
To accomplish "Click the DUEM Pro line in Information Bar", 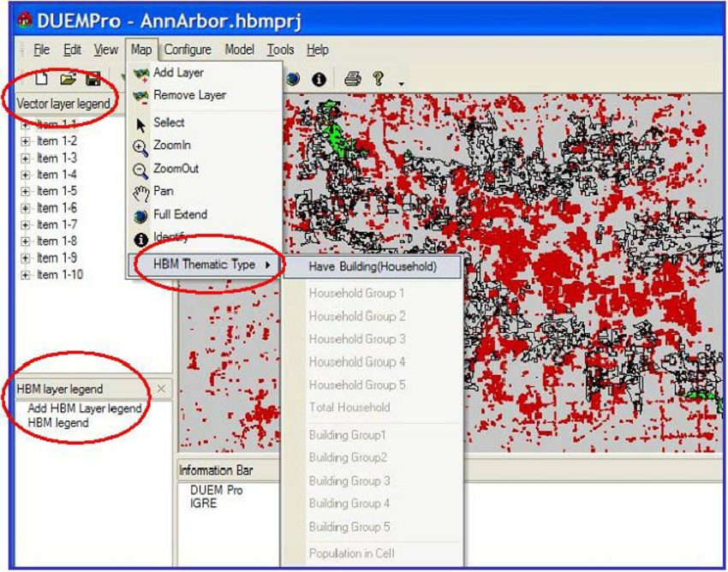I will (x=217, y=490).
